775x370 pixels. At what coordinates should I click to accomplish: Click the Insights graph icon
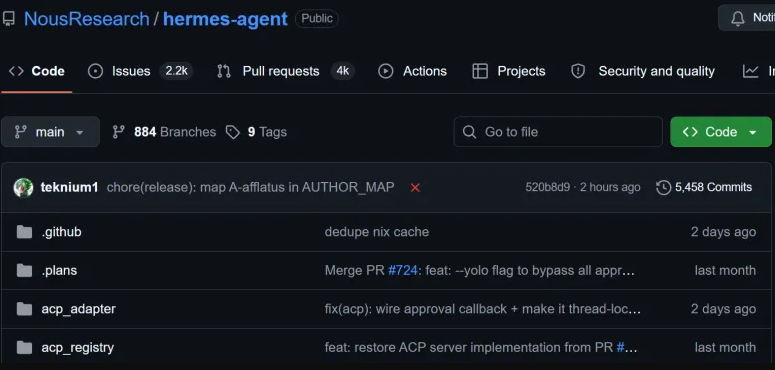click(750, 71)
